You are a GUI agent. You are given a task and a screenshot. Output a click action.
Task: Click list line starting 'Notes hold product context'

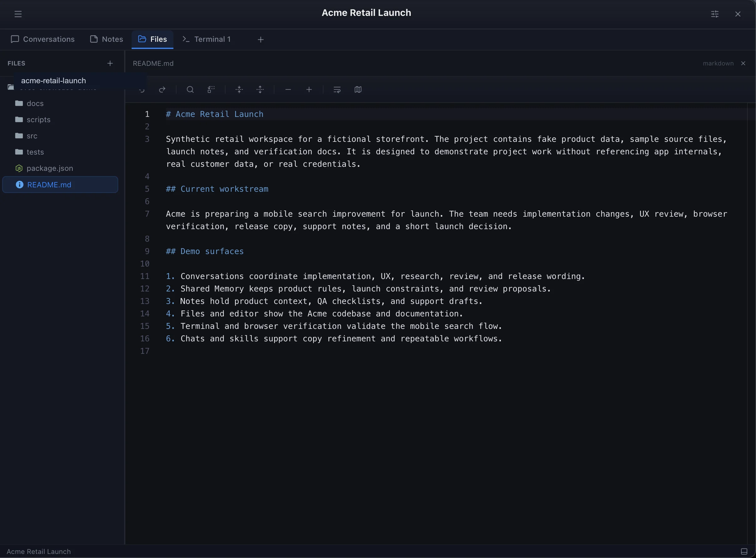pyautogui.click(x=324, y=301)
